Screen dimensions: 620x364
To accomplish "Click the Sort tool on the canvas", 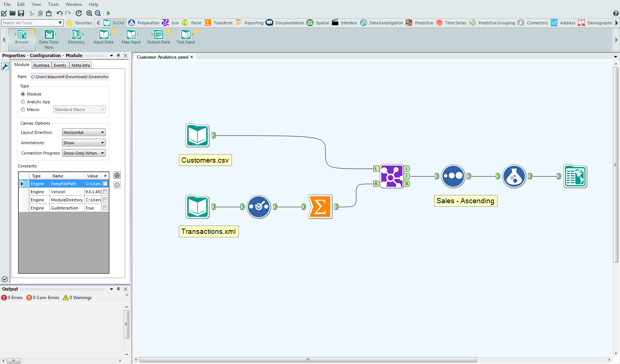I will (x=453, y=176).
